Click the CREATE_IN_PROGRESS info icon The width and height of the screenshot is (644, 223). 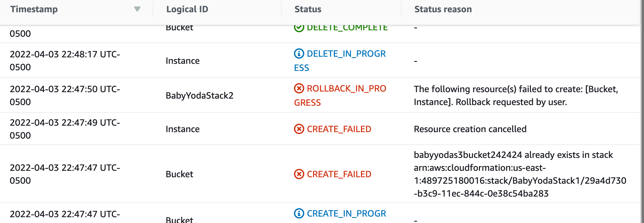coord(299,213)
